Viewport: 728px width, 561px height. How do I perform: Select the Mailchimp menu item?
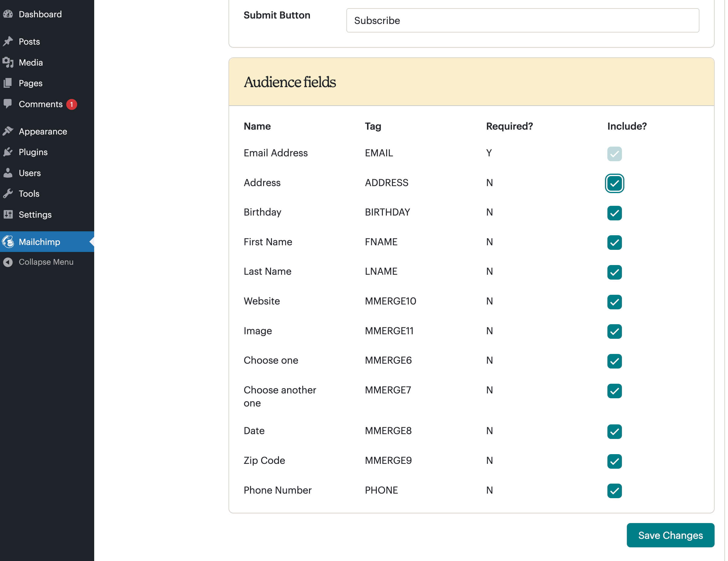pos(47,242)
